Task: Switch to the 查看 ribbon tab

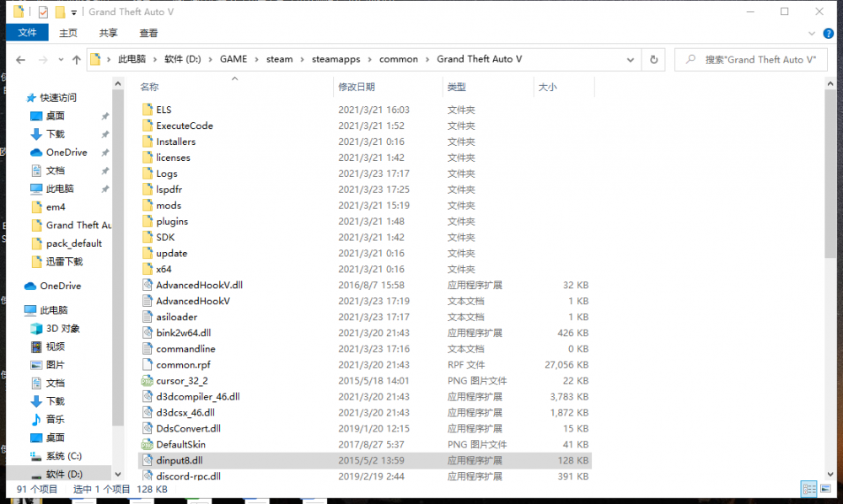Action: (148, 33)
